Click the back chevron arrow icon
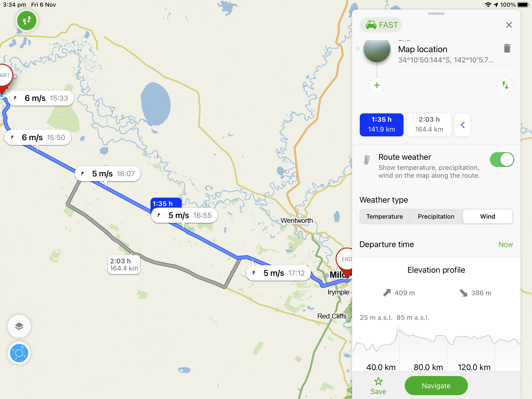Viewport: 532px width, 399px height. coord(462,124)
